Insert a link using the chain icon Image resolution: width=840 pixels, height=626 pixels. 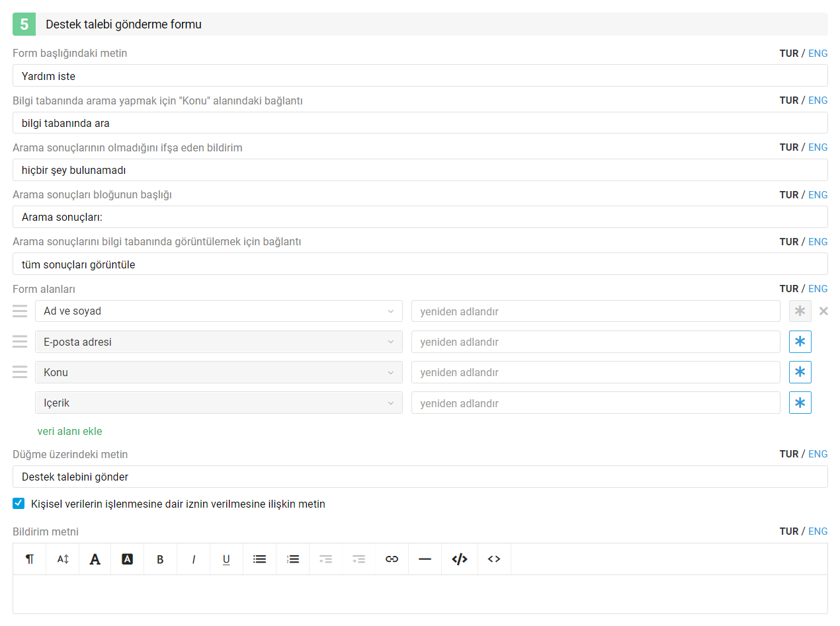click(x=392, y=559)
